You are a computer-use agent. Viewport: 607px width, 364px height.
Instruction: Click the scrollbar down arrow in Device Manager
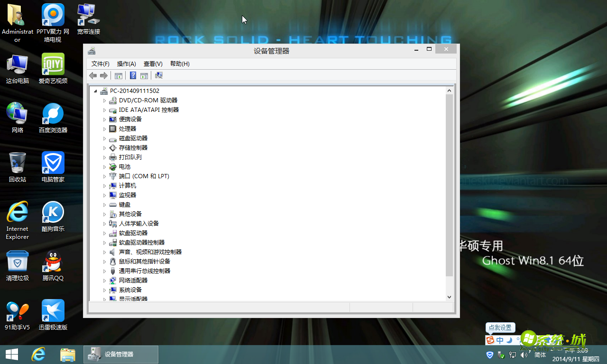coord(449,297)
